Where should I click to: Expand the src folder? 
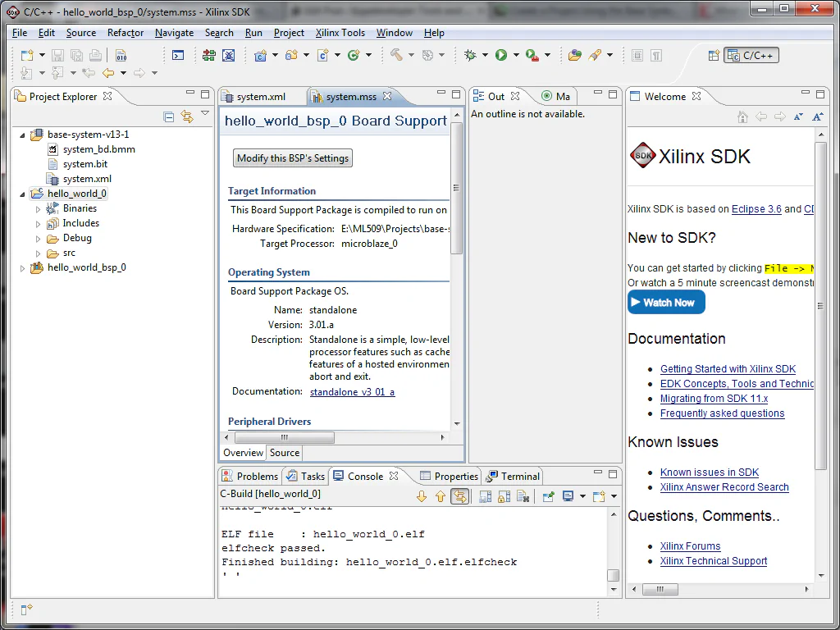point(38,253)
